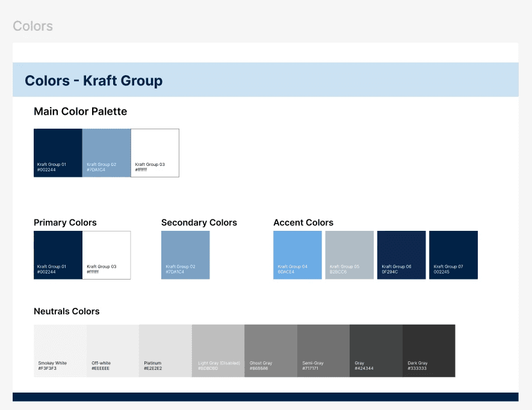
Task: Select the 'Neutrals Colors' section title
Action: pyautogui.click(x=67, y=311)
